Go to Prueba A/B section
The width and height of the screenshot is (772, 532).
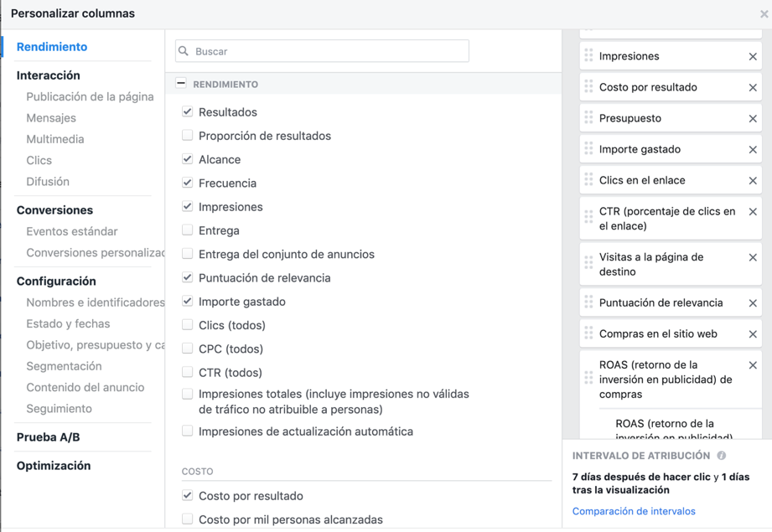(48, 437)
